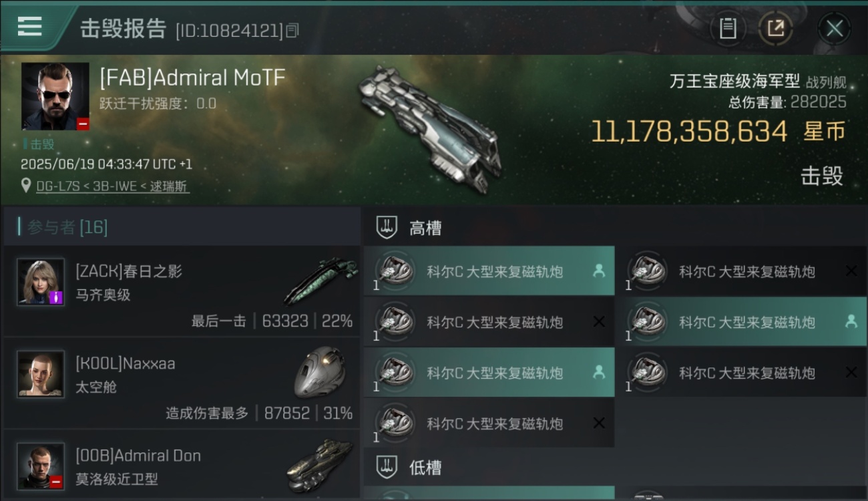Viewport: 868px width, 501px height.
Task: Select the last railgun module in 高槽
Action: [x=489, y=423]
